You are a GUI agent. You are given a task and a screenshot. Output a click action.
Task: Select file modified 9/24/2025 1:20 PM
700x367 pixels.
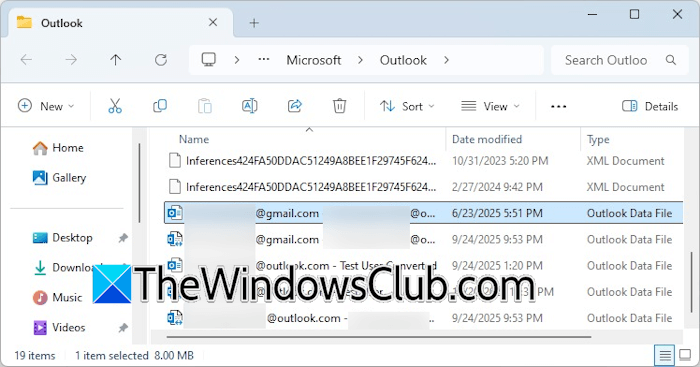click(423, 266)
